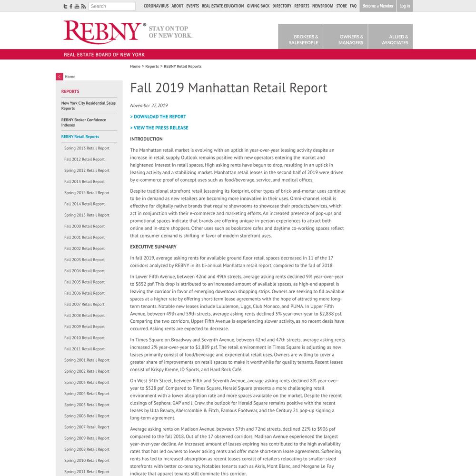This screenshot has height=476, width=476.
Task: View the press release link
Action: pyautogui.click(x=159, y=128)
